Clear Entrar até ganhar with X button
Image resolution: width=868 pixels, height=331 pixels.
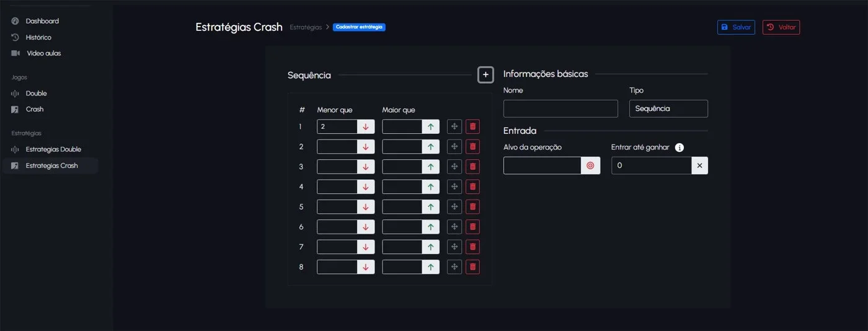point(699,165)
